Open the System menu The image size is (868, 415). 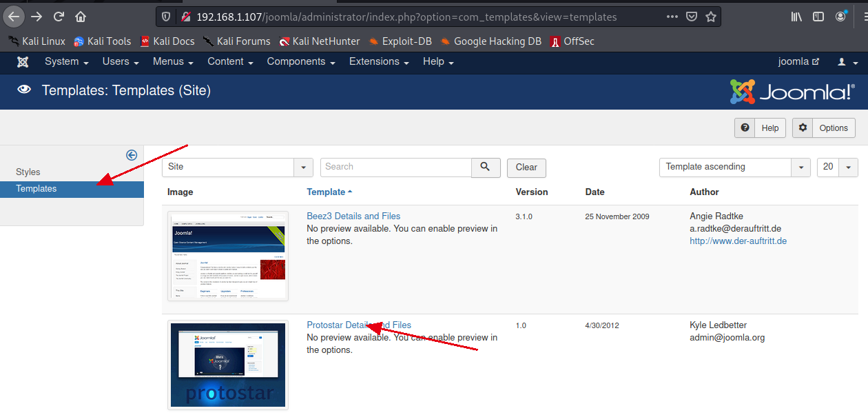point(67,61)
